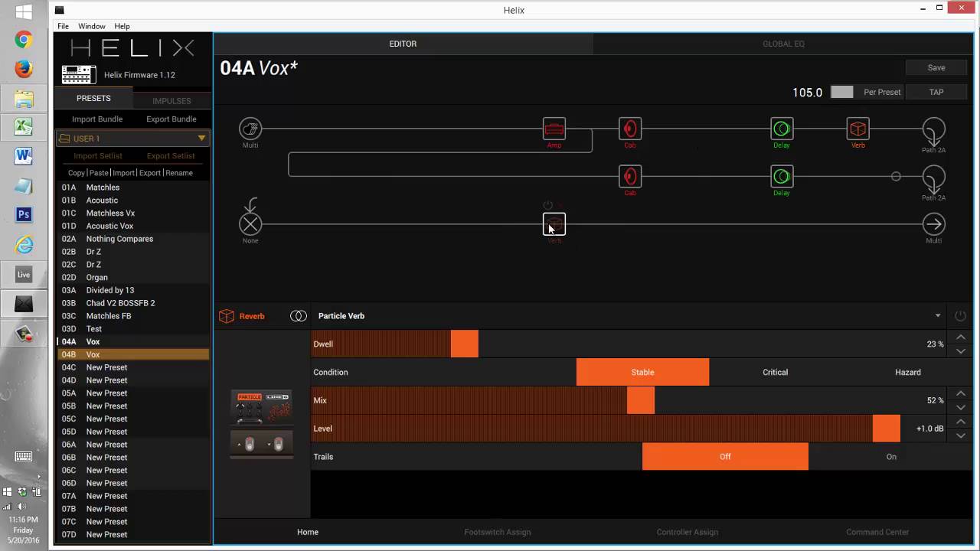Click Import Bundle

(x=97, y=119)
